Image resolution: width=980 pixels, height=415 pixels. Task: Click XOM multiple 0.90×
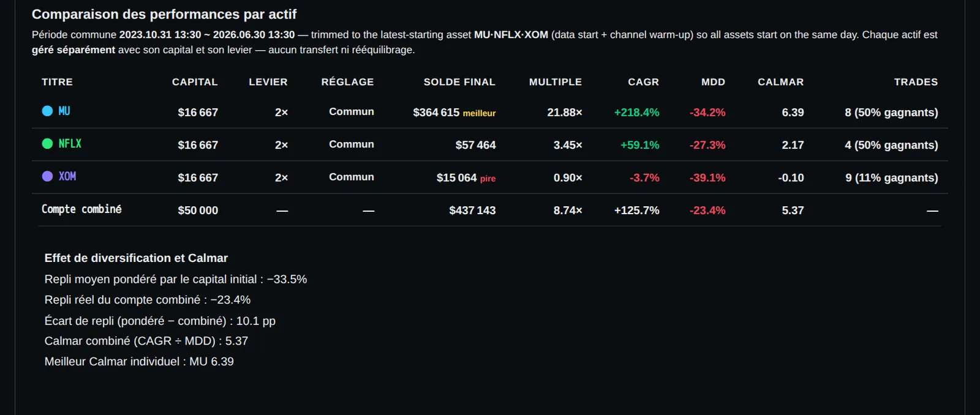click(x=568, y=178)
